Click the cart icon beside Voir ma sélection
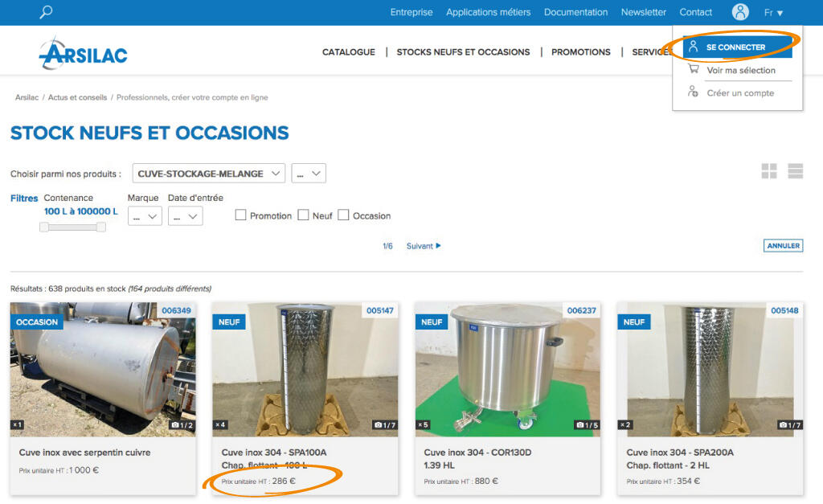This screenshot has width=823, height=504. (x=694, y=69)
